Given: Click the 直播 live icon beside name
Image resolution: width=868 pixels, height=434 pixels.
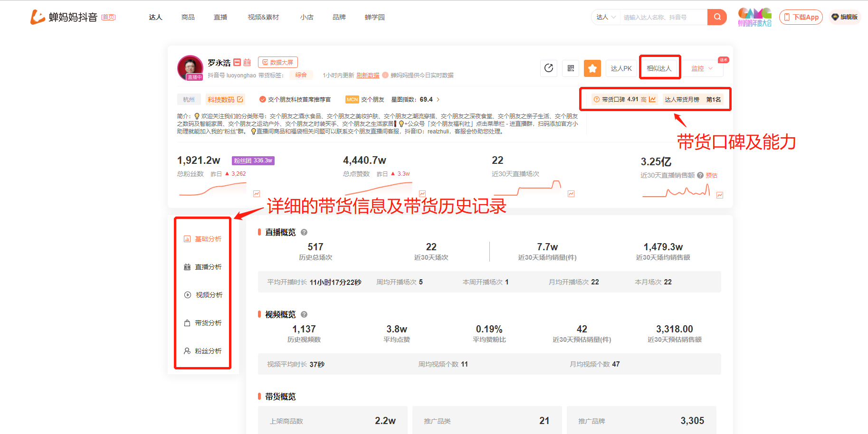Looking at the screenshot, I should 247,62.
